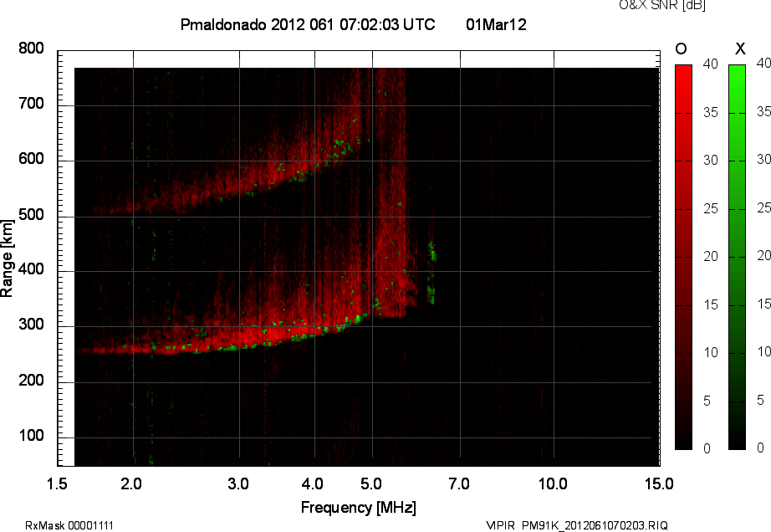Click the 'O&X SNR [dB]' legend heading
The width and height of the screenshot is (771, 532).
click(x=661, y=5)
